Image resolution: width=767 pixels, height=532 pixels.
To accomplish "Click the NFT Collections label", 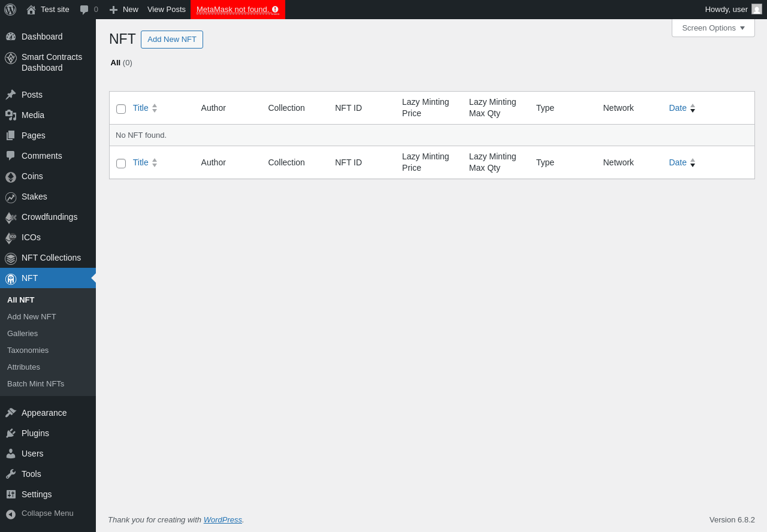I will point(51,258).
